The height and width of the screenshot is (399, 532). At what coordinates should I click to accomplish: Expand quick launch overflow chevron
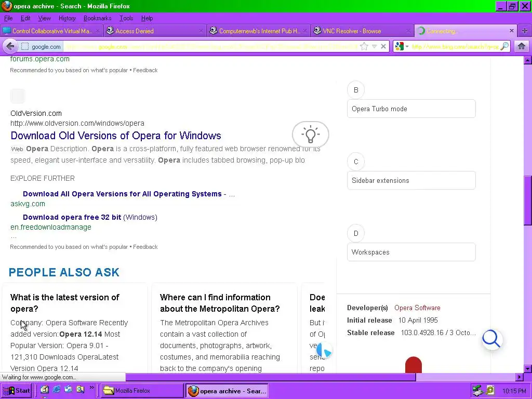91,388
